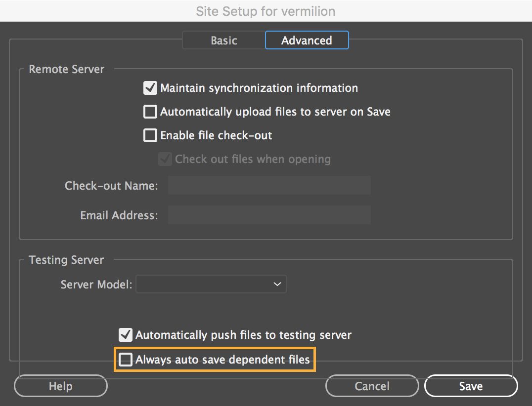Click the Server Model chevron arrow

277,284
